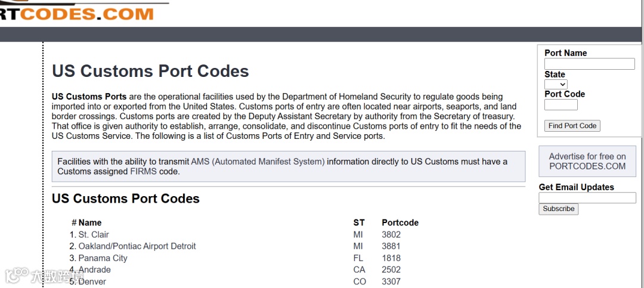Click the Advertise for free on PORTCODES.COM box
644x288 pixels.
[587, 162]
